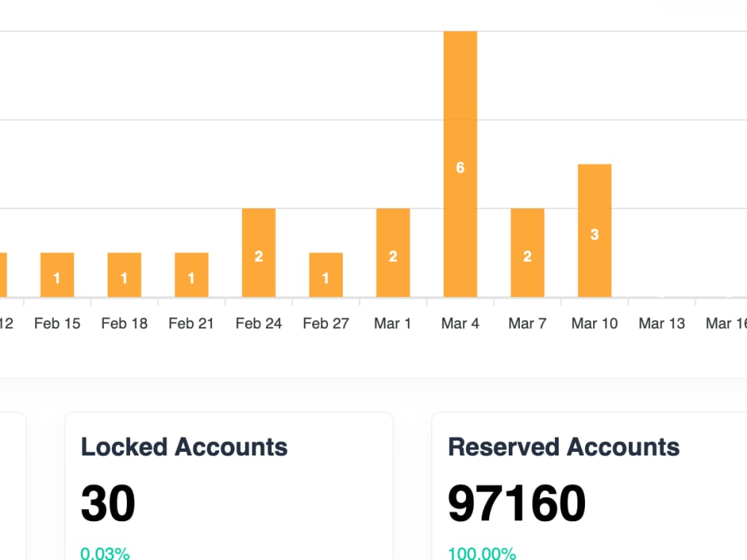Select the tall Mar 4 bar showing 6
This screenshot has width=747, height=560.
pyautogui.click(x=460, y=164)
